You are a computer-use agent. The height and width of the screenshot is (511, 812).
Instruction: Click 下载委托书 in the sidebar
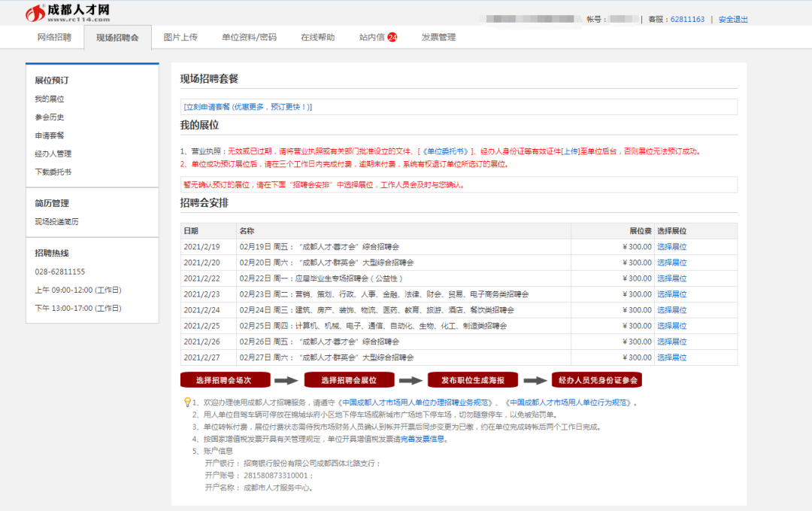53,172
